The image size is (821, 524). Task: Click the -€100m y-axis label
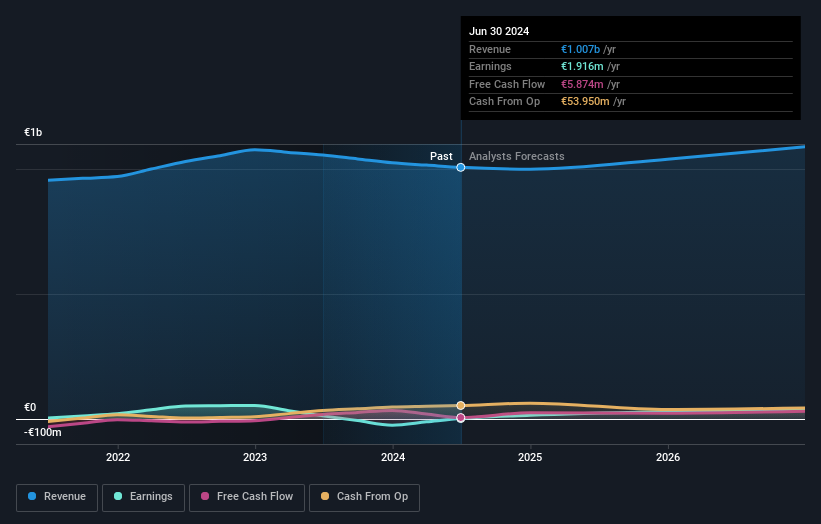tap(42, 432)
